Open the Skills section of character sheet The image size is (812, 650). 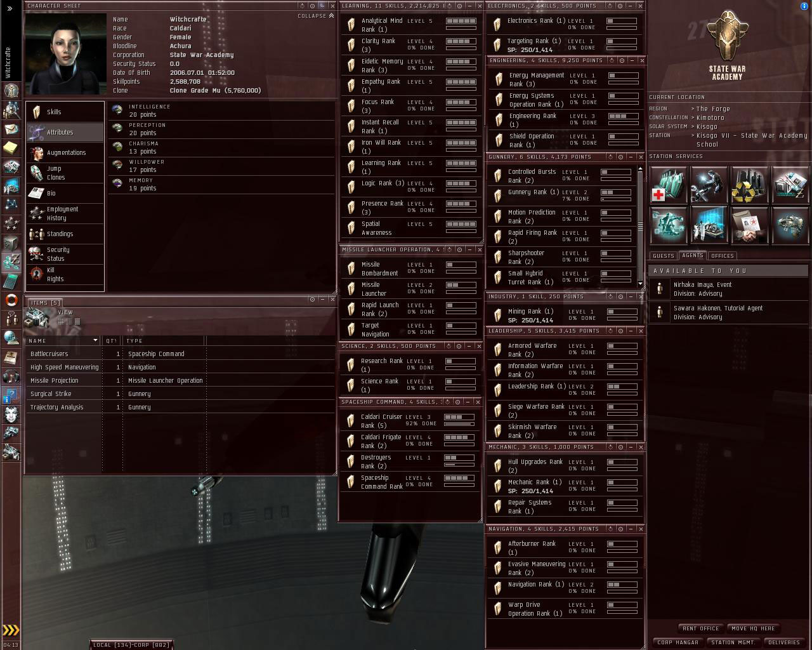65,112
